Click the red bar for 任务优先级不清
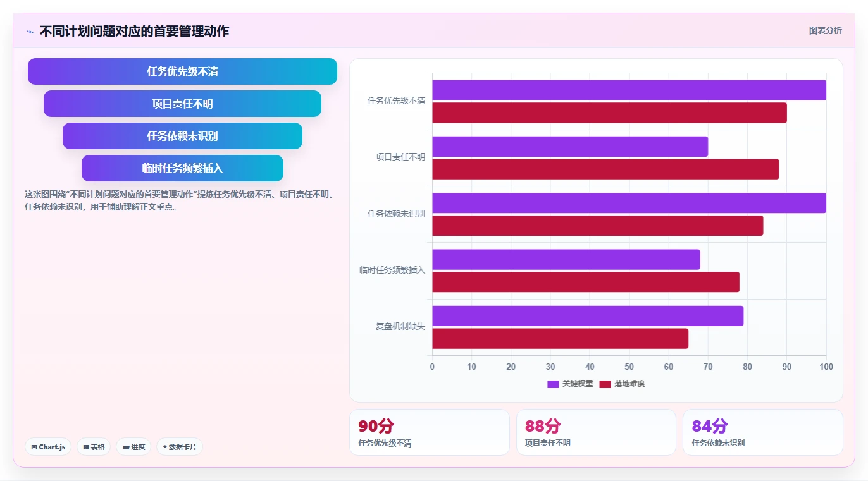 609,113
